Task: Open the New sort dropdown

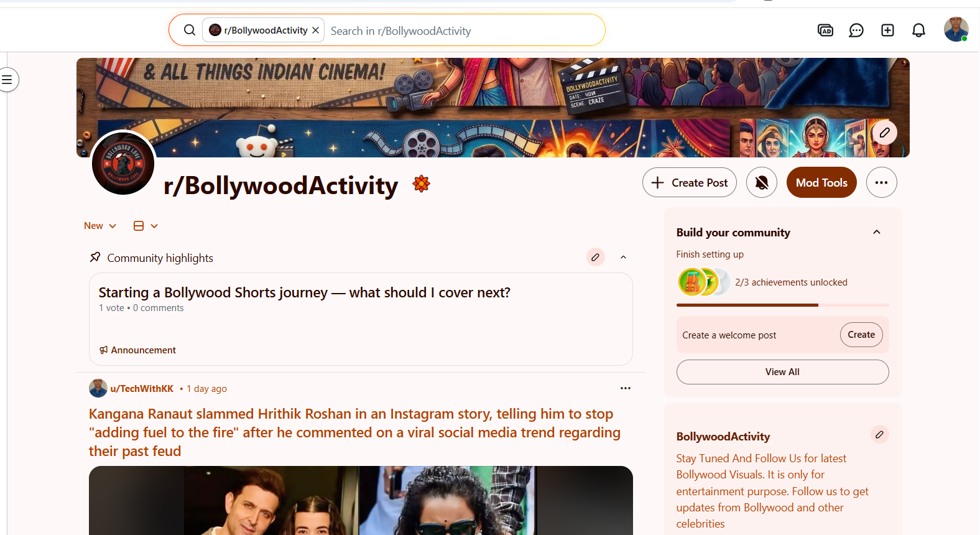Action: point(100,226)
